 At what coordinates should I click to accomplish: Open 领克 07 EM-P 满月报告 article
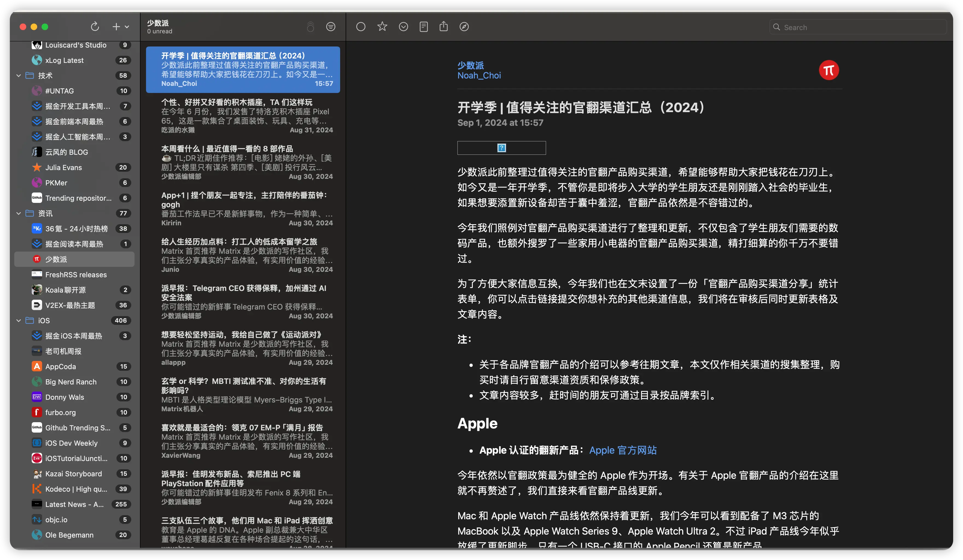243,441
